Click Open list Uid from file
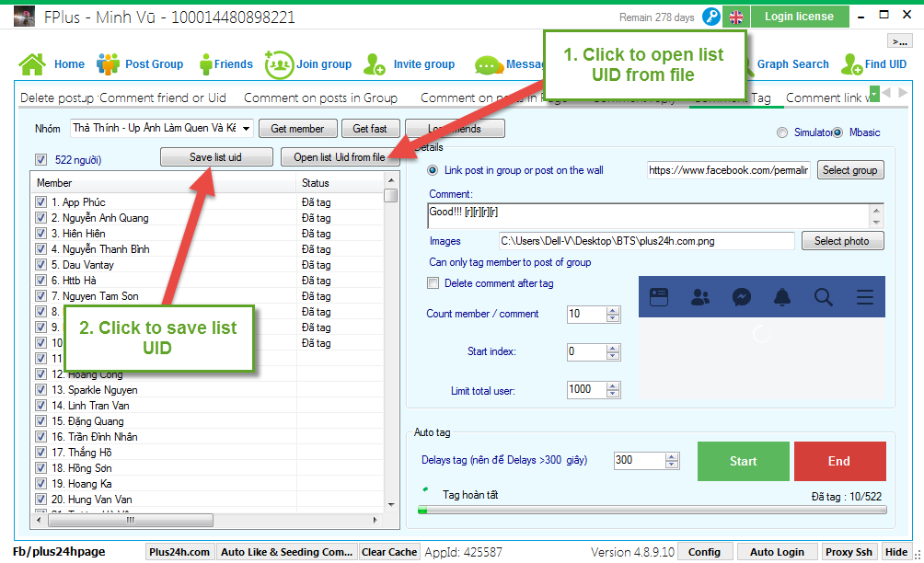Screen dimensions: 924x563 pyautogui.click(x=340, y=157)
